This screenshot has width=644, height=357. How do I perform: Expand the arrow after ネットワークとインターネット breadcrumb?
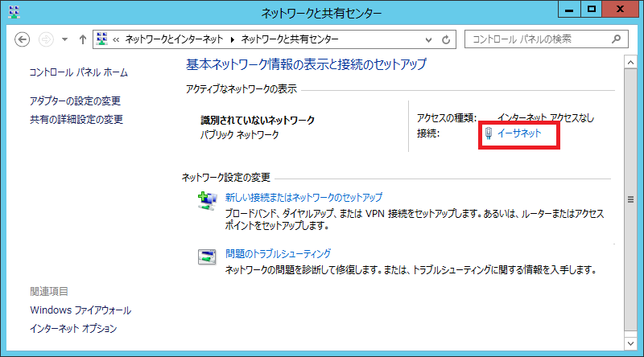pos(233,39)
